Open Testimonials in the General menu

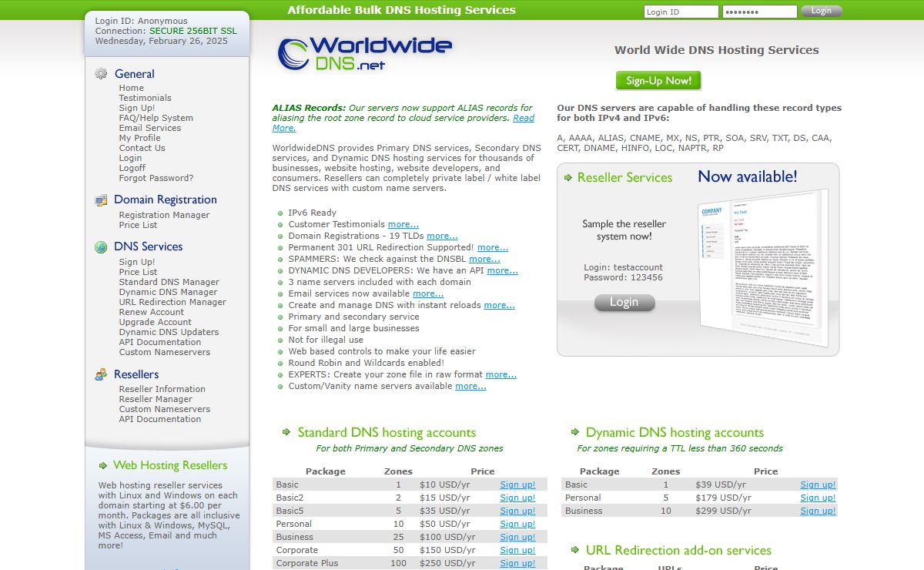[145, 98]
